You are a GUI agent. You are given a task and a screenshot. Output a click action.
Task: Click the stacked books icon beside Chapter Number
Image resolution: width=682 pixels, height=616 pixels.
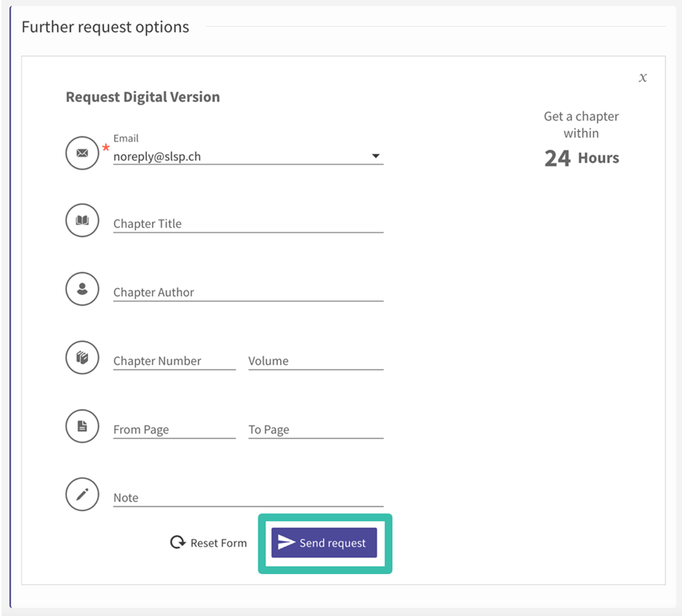(82, 357)
